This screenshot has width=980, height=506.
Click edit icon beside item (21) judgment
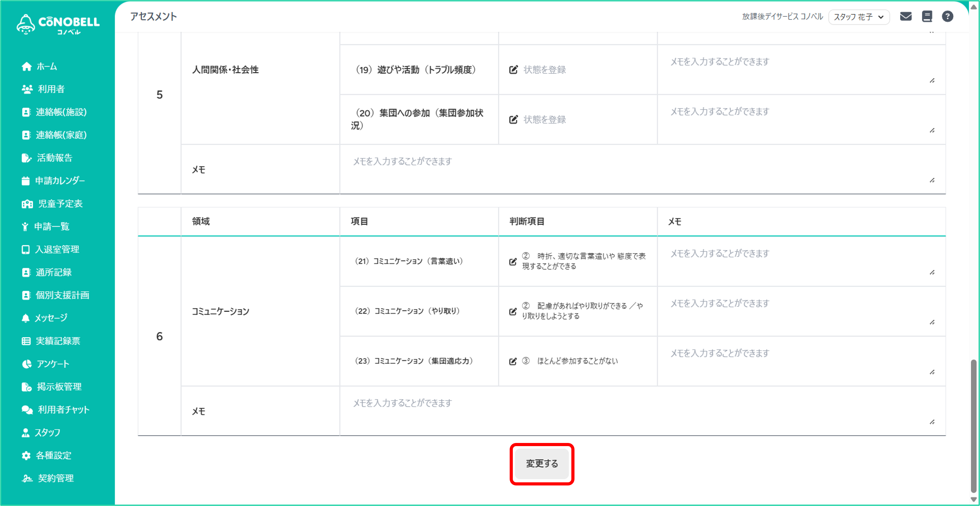(513, 262)
